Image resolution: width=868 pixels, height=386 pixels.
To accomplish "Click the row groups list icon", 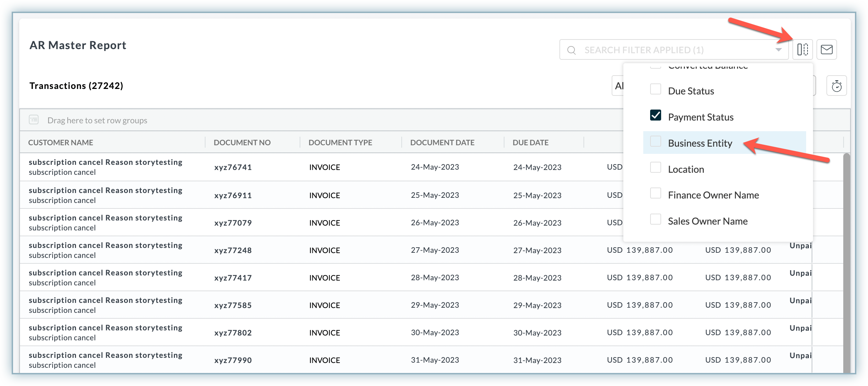I will click(x=34, y=120).
